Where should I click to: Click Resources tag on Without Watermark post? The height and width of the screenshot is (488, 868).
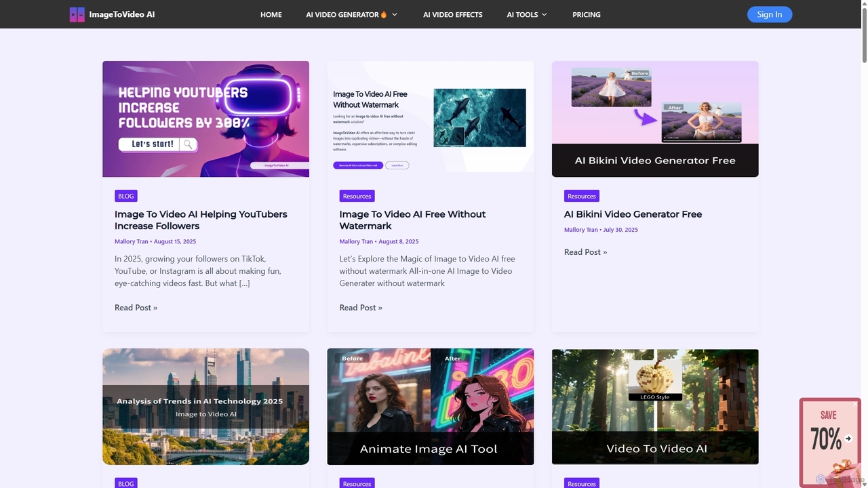tap(357, 196)
